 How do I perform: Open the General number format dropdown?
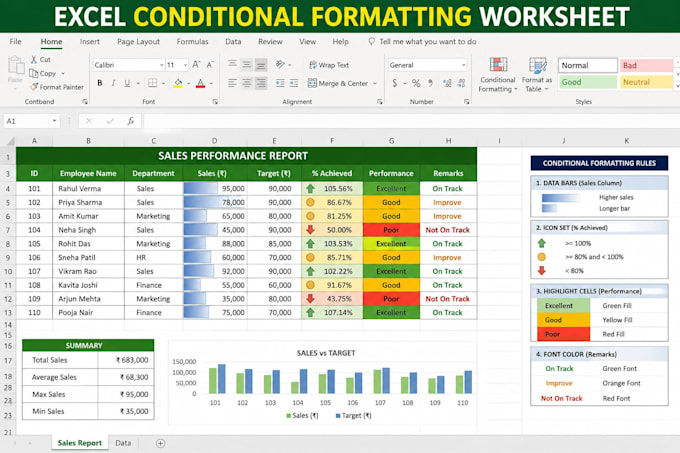(463, 65)
